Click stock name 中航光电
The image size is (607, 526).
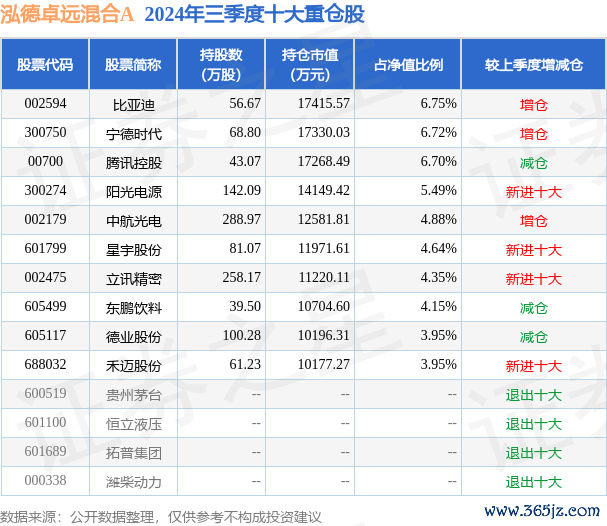(134, 221)
